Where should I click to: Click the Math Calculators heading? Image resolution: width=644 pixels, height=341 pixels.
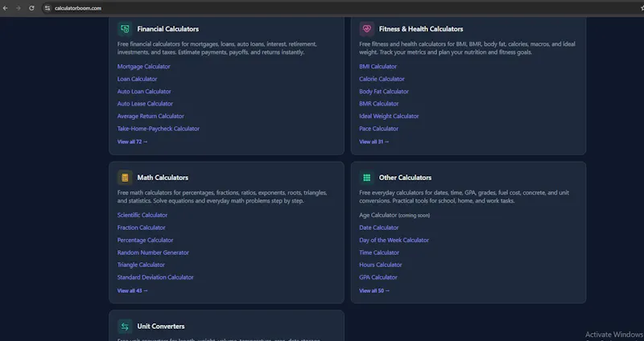163,178
